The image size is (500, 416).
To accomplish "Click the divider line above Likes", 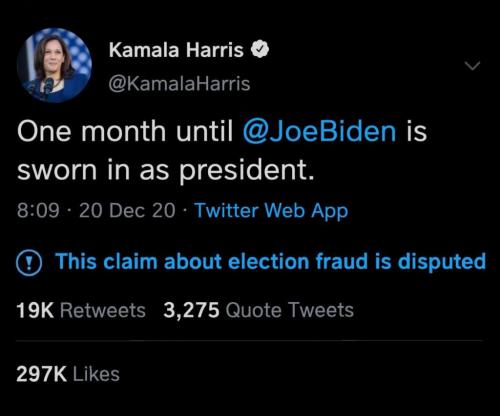I will pos(249,341).
